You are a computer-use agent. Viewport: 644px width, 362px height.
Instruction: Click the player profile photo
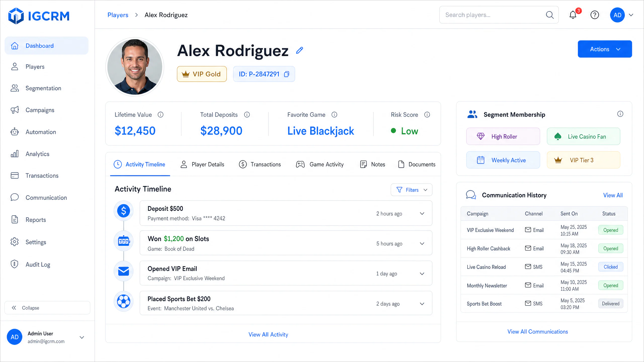click(x=135, y=67)
